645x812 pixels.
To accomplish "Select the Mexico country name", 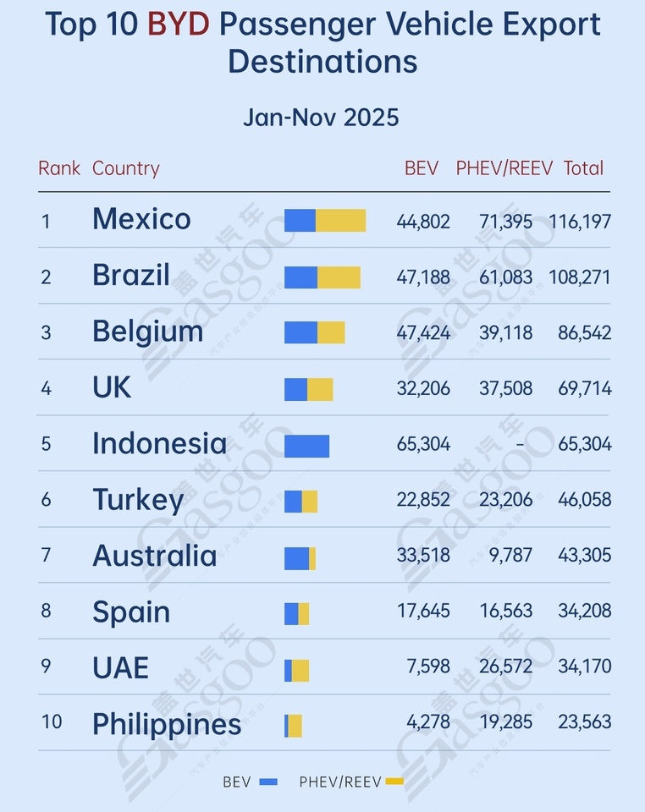I will [141, 219].
